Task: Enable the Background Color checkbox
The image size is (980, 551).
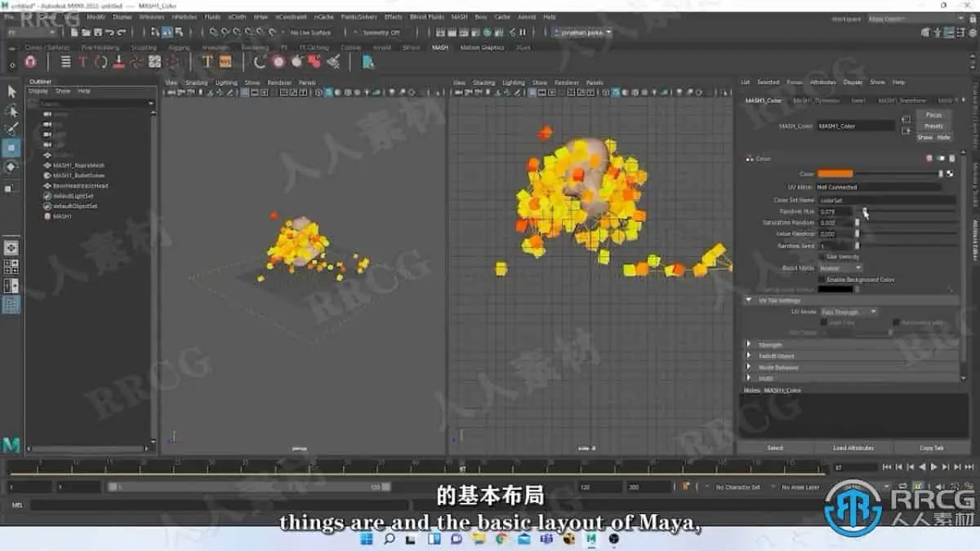Action: click(x=822, y=279)
